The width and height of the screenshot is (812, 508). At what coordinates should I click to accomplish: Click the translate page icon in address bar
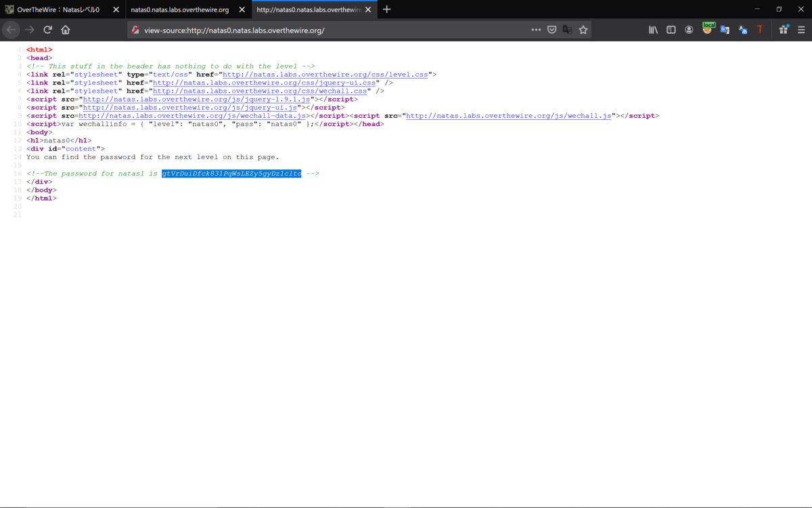click(568, 30)
